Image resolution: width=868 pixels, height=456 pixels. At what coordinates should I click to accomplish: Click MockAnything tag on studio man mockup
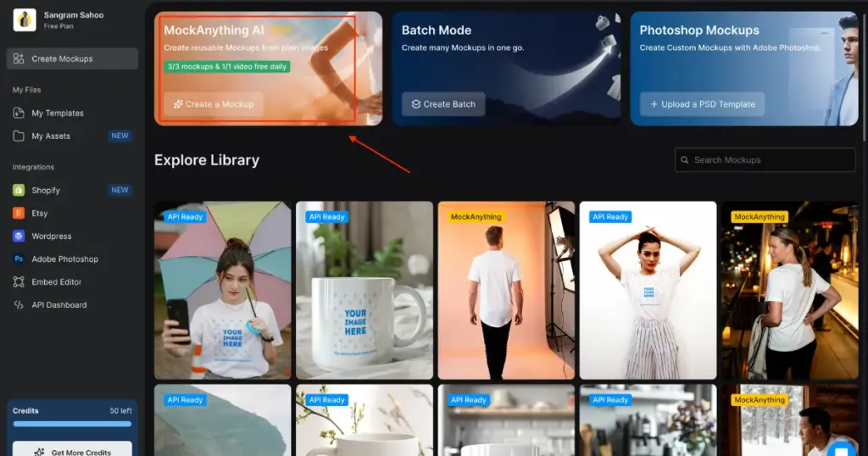click(x=476, y=217)
